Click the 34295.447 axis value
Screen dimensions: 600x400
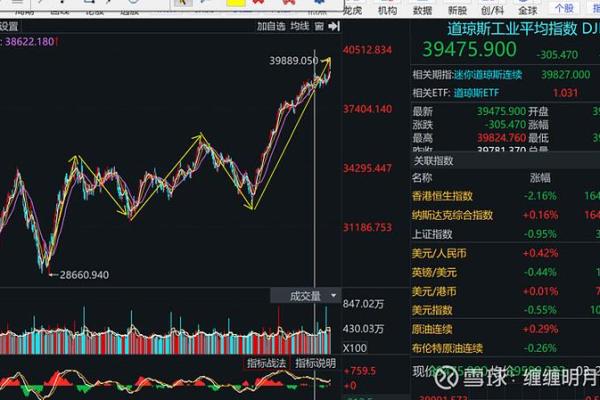[367, 168]
